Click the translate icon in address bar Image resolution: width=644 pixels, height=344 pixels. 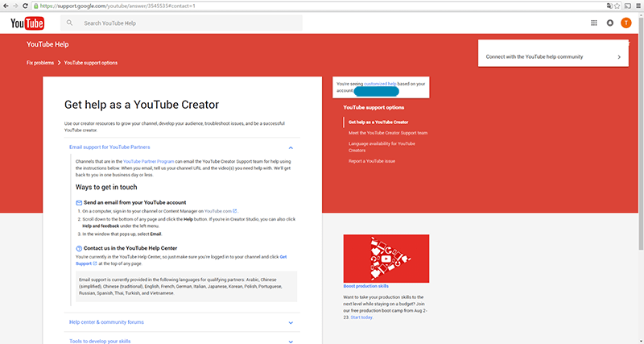point(609,6)
